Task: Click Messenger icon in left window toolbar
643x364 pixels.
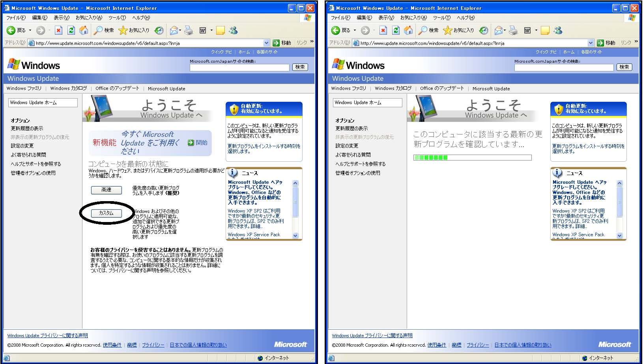Action: coord(233,30)
